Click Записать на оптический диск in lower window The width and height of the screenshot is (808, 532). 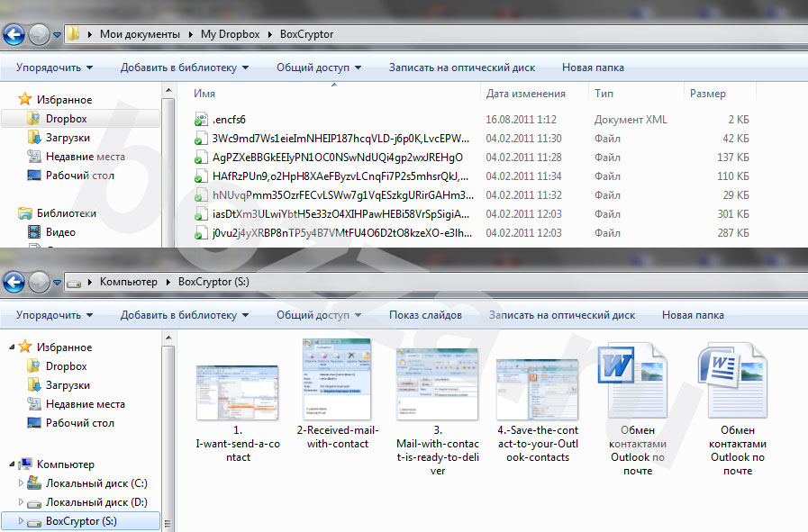562,315
